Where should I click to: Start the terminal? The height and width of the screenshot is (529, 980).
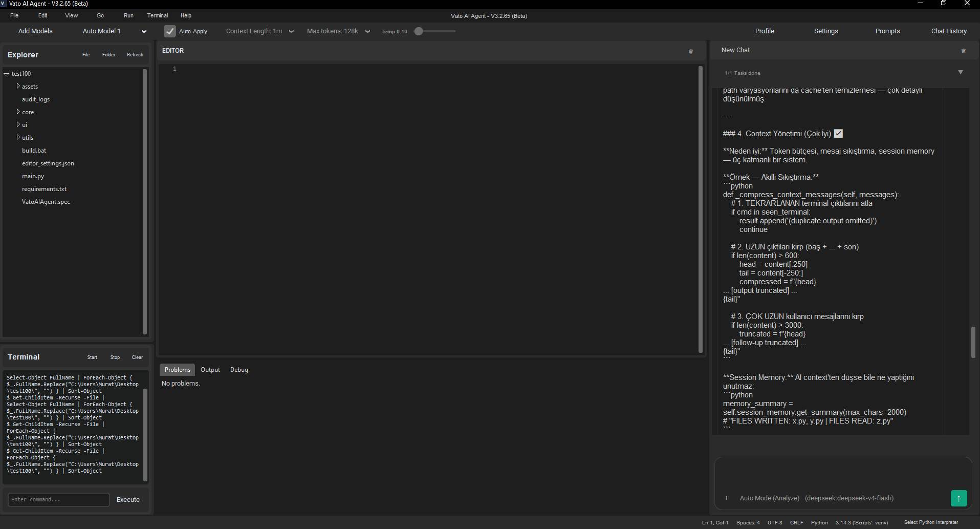(92, 357)
